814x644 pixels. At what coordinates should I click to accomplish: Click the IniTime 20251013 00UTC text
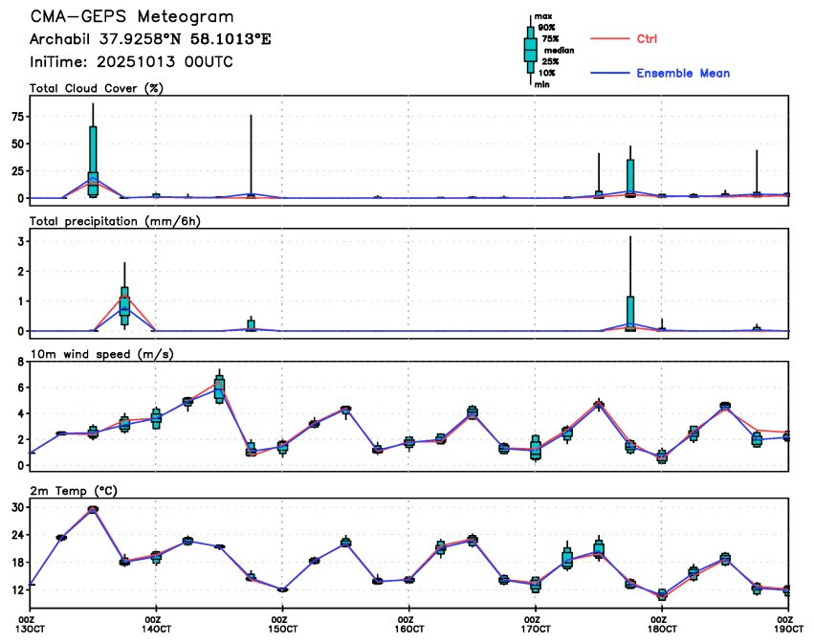pos(132,62)
